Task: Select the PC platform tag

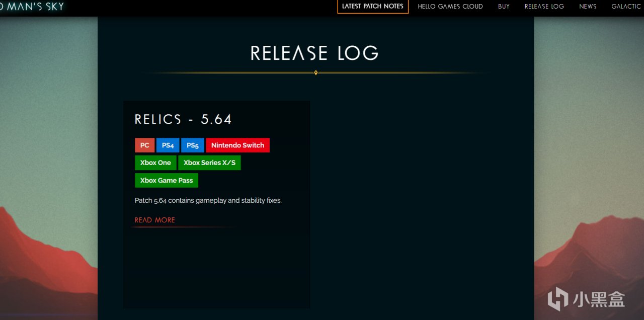Action: 144,145
